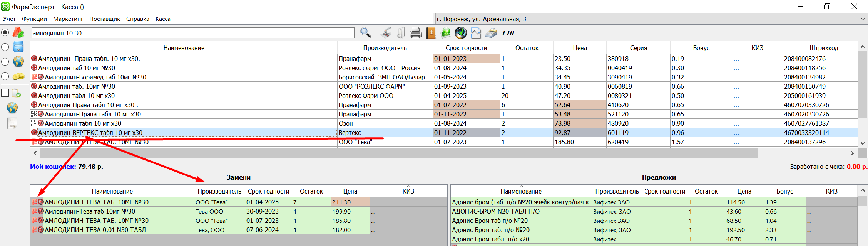Click the horizontal scrollbar right arrow
Viewport: 868px width, 246px height.
(852, 153)
